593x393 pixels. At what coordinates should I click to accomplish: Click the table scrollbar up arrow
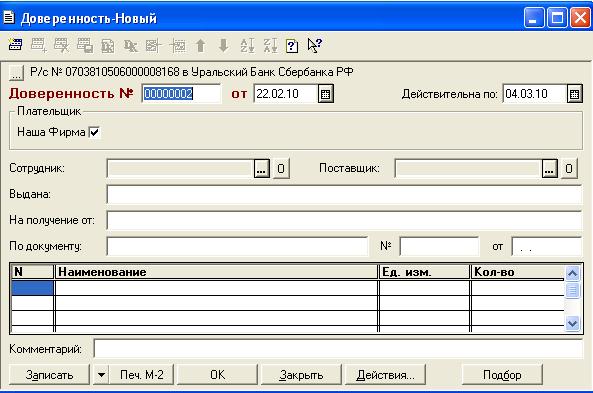[x=572, y=273]
